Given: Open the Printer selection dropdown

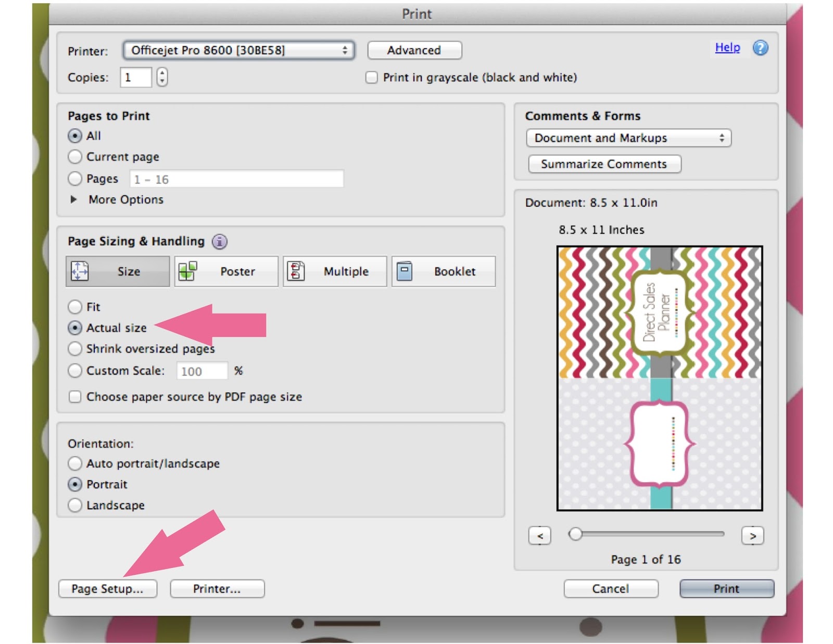Looking at the screenshot, I should tap(238, 50).
